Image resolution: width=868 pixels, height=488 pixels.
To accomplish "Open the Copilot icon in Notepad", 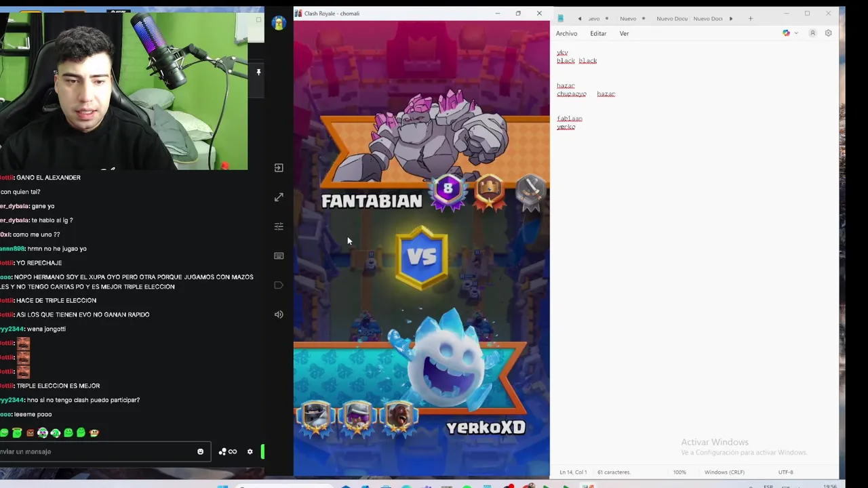I will [x=786, y=33].
